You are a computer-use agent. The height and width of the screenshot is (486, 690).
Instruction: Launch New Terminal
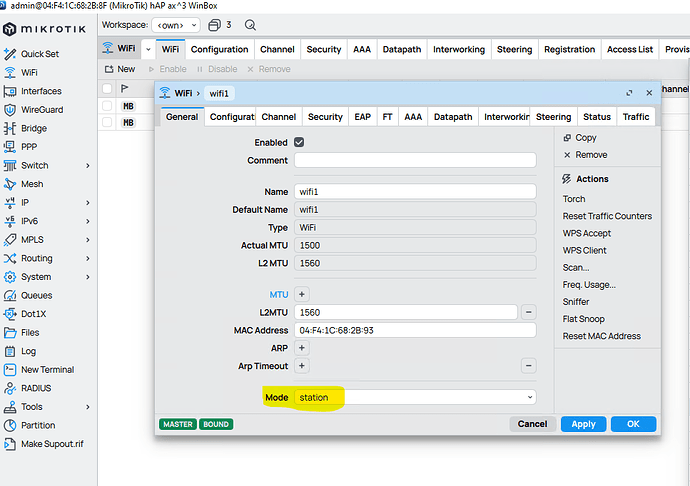point(39,370)
